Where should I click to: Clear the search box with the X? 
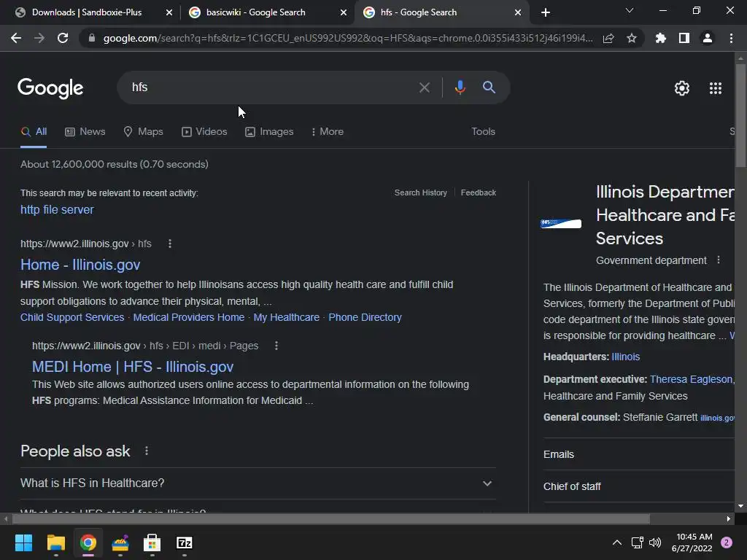click(x=424, y=87)
